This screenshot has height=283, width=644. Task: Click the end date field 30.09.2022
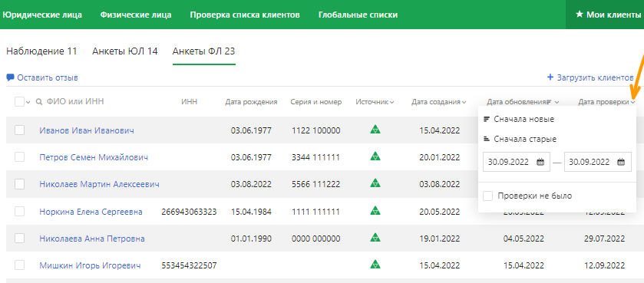(x=598, y=162)
